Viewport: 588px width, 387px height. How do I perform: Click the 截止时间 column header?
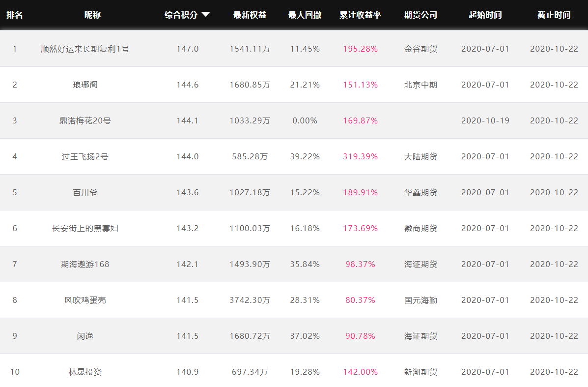coord(554,15)
